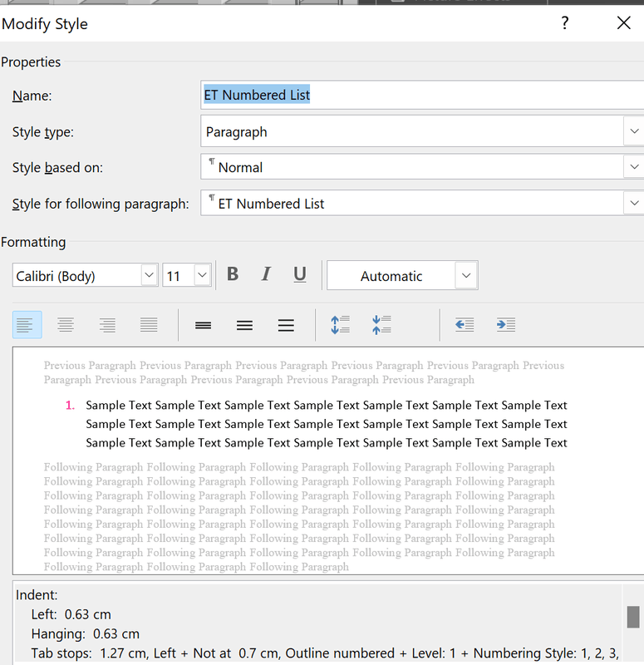This screenshot has width=644, height=665.
Task: Set double line spacing icon
Action: click(286, 325)
